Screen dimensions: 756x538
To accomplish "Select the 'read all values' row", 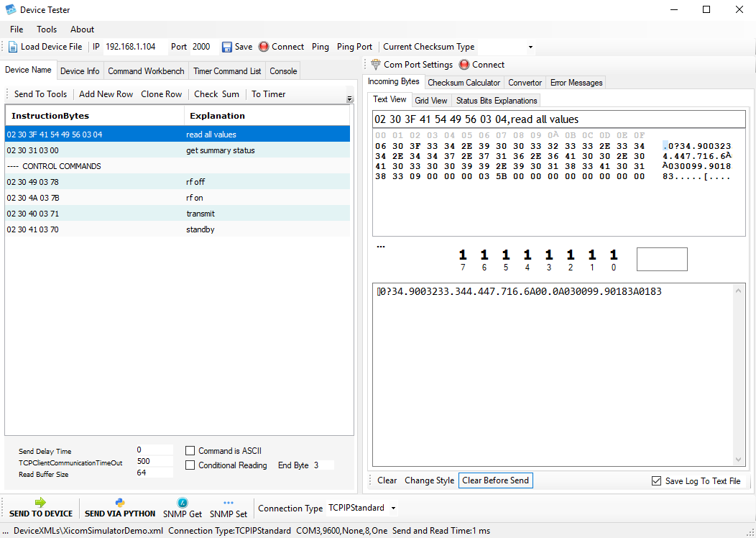I will [178, 134].
